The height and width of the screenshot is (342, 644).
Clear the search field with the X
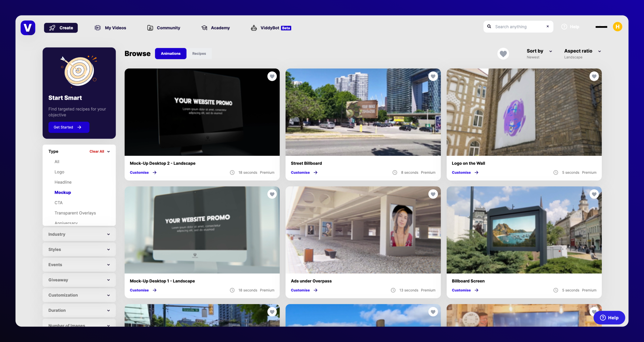click(x=547, y=26)
